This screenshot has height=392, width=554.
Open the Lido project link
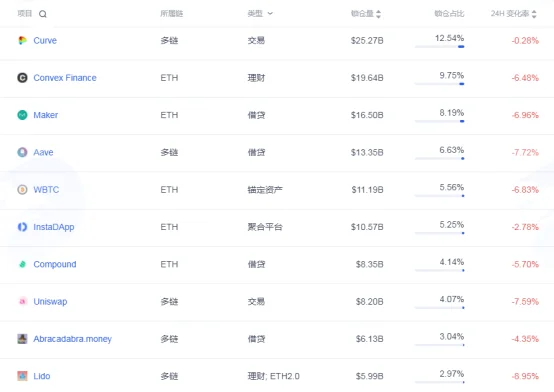tap(42, 376)
